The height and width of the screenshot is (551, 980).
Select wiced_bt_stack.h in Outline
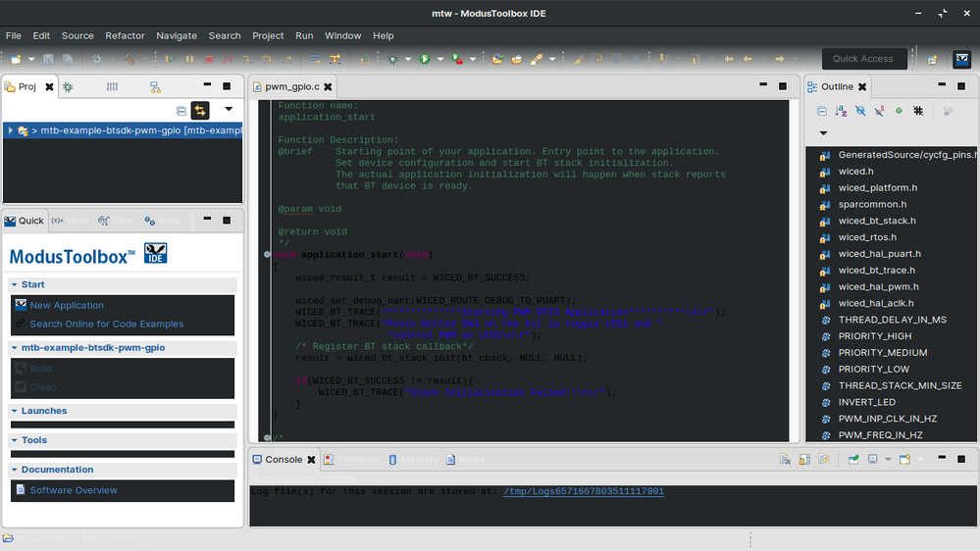[x=877, y=221]
